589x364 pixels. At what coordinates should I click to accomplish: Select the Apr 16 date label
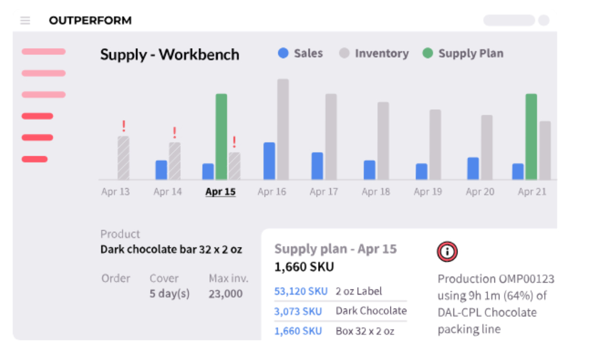click(272, 192)
